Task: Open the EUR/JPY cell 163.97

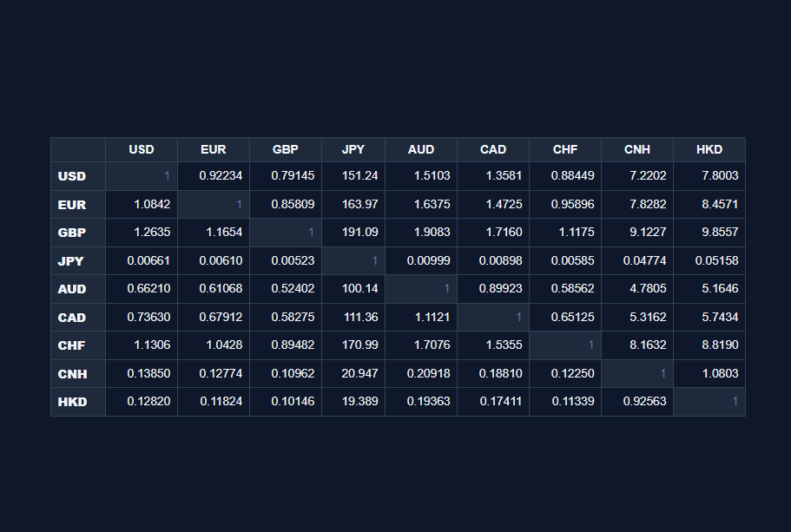Action: click(353, 204)
